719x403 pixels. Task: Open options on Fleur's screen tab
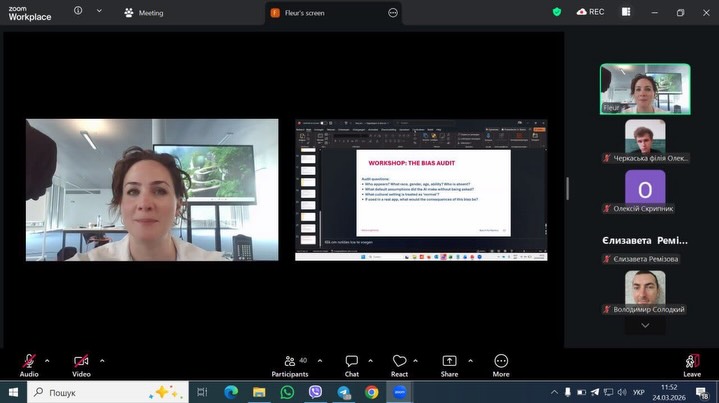[393, 13]
